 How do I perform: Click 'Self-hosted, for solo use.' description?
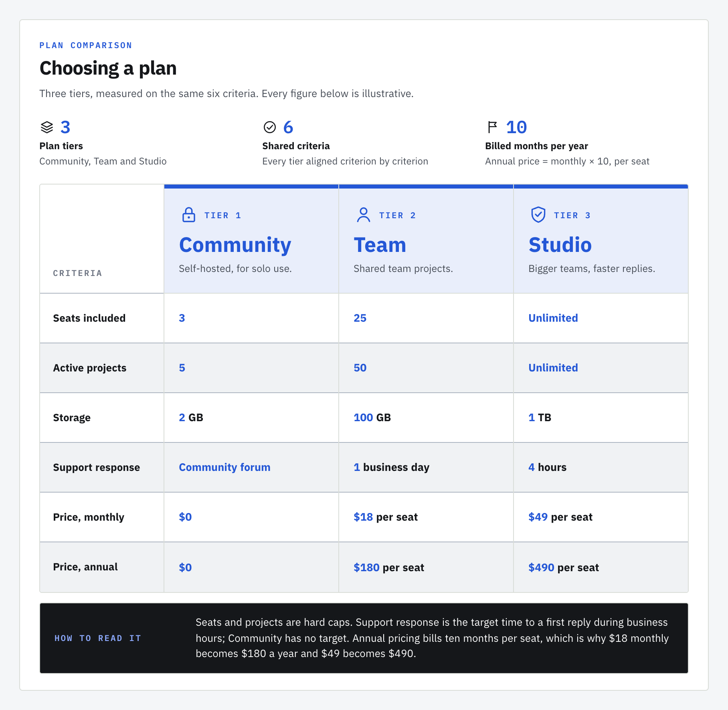(x=235, y=269)
